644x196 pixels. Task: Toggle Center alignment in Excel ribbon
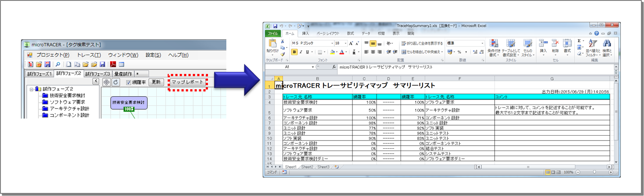[x=373, y=52]
